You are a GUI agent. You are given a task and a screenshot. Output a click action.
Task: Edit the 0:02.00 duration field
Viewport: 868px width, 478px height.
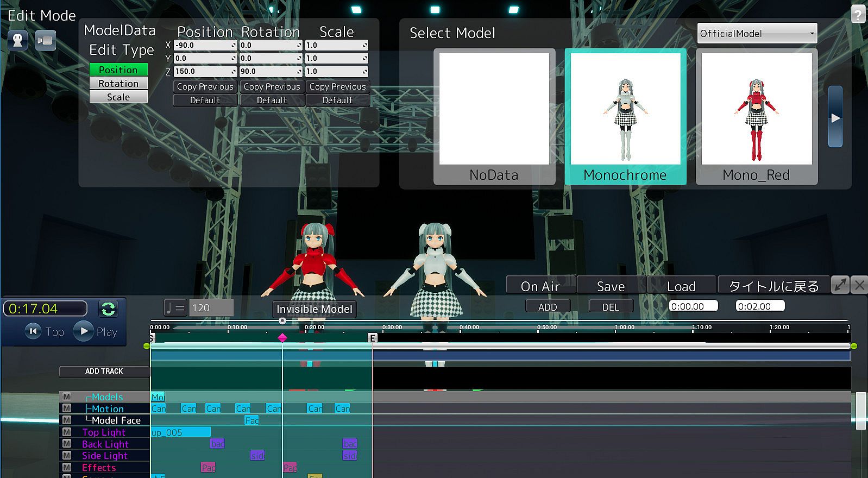point(760,306)
